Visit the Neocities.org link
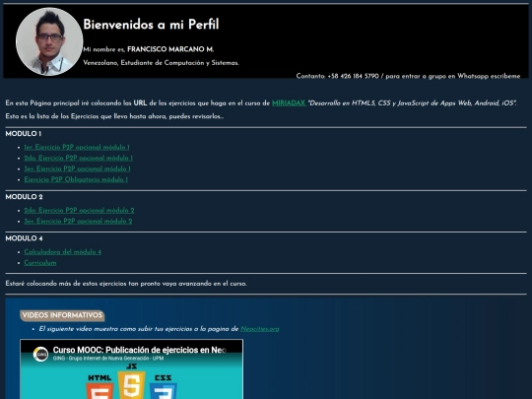This screenshot has width=532, height=399. (x=260, y=329)
